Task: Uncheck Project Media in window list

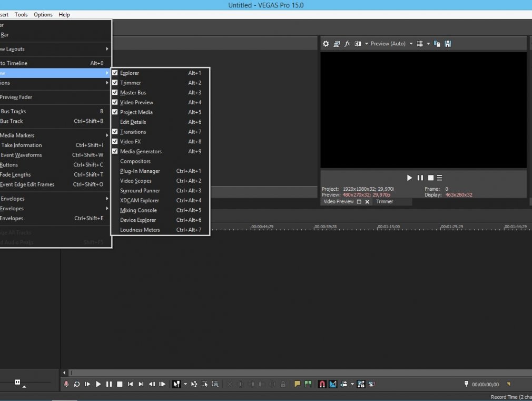Action: [115, 112]
